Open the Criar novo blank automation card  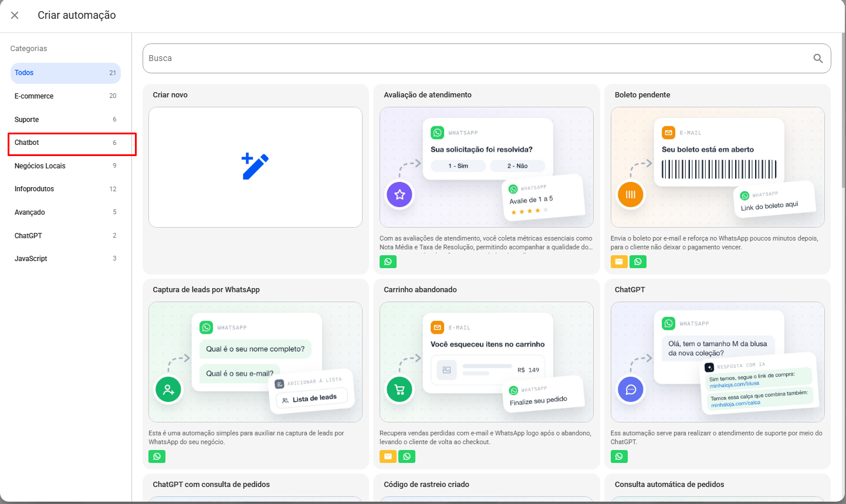pos(255,167)
